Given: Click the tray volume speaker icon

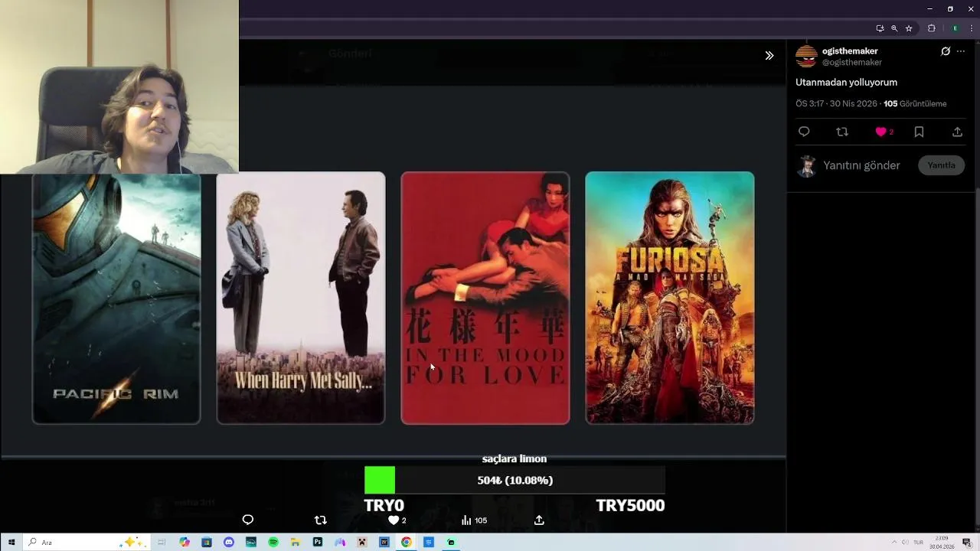Looking at the screenshot, I should tap(905, 542).
